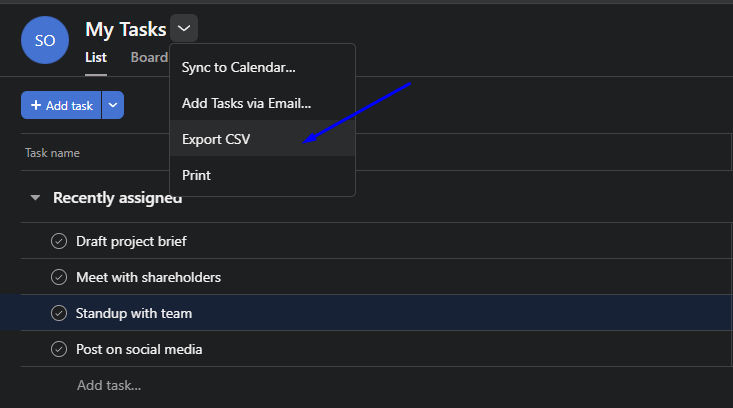
Task: Check off Post on social media
Action: (59, 349)
